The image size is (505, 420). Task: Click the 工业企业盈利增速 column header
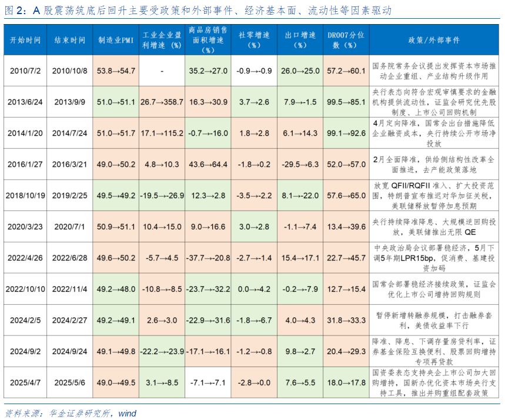click(162, 40)
